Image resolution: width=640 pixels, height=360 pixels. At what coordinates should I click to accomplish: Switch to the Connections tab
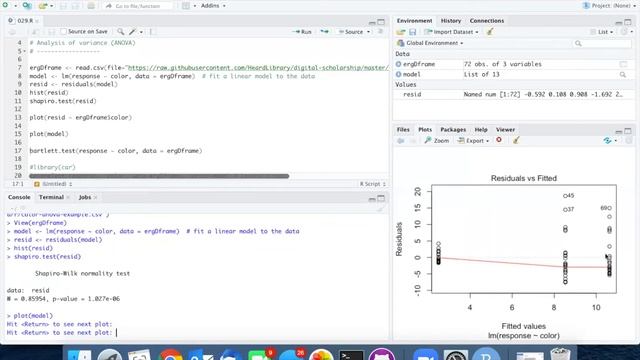[x=487, y=21]
